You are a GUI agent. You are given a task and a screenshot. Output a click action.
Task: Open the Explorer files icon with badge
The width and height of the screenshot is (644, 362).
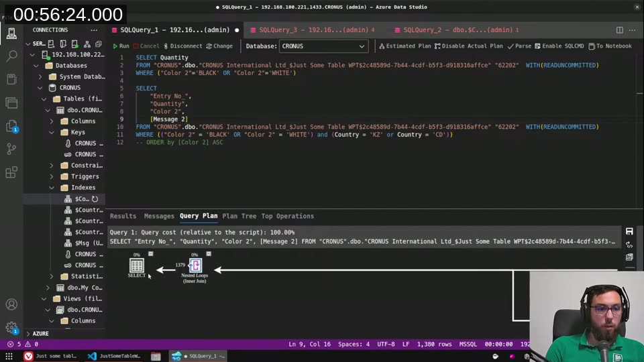tap(11, 126)
